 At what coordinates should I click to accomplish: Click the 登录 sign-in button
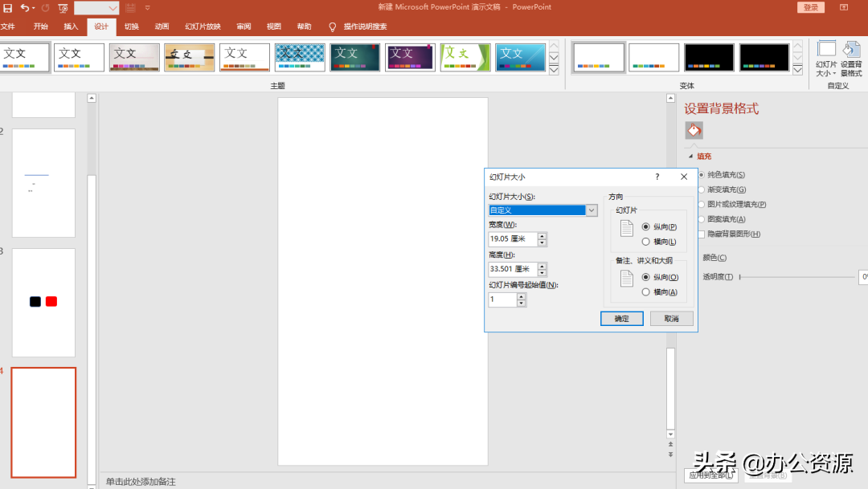(811, 7)
